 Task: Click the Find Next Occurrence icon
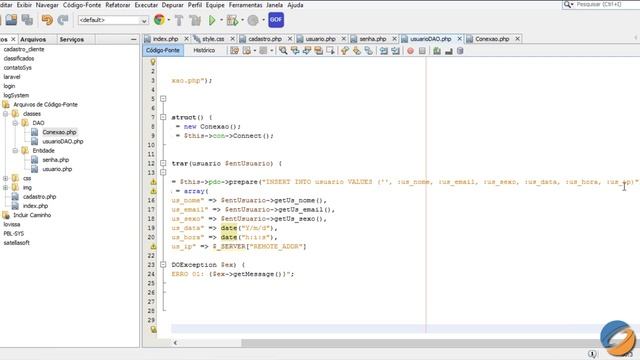pyautogui.click(x=307, y=51)
